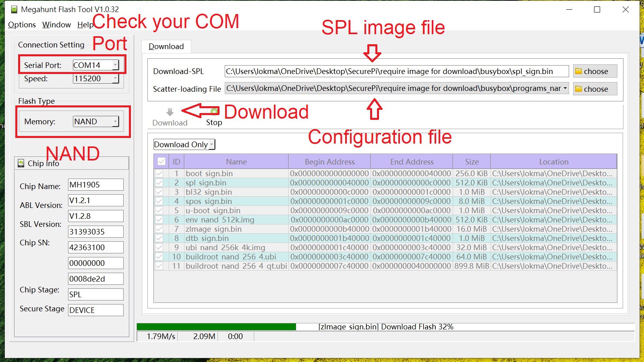This screenshot has width=644, height=362.
Task: Toggle checkbox for zImage_sign.bin row
Action: [x=159, y=229]
